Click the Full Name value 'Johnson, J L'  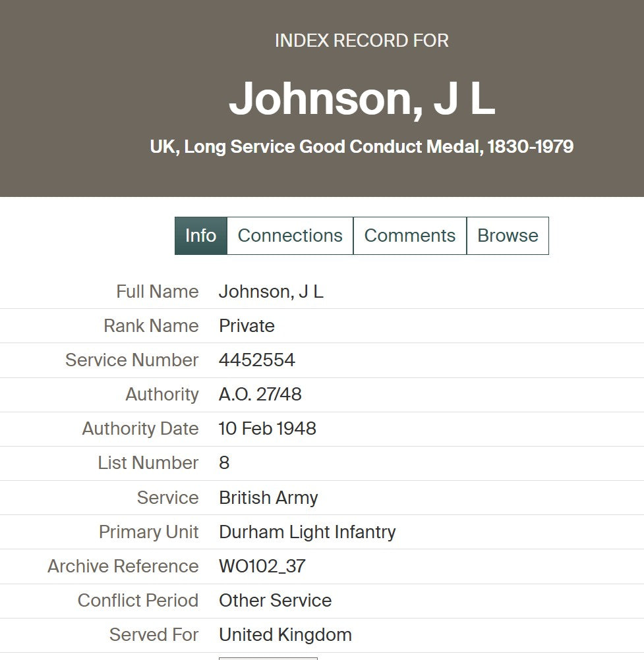271,292
